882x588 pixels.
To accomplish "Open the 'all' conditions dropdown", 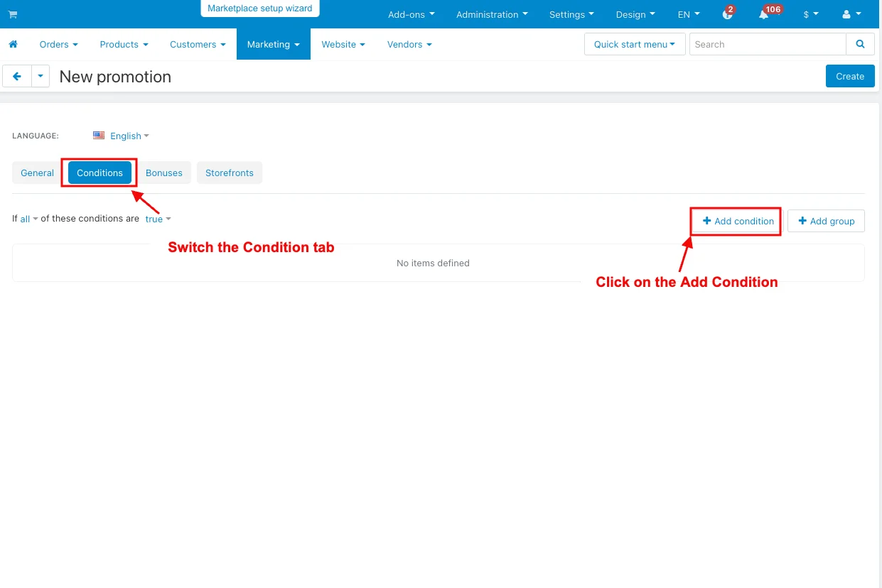I will click(28, 219).
